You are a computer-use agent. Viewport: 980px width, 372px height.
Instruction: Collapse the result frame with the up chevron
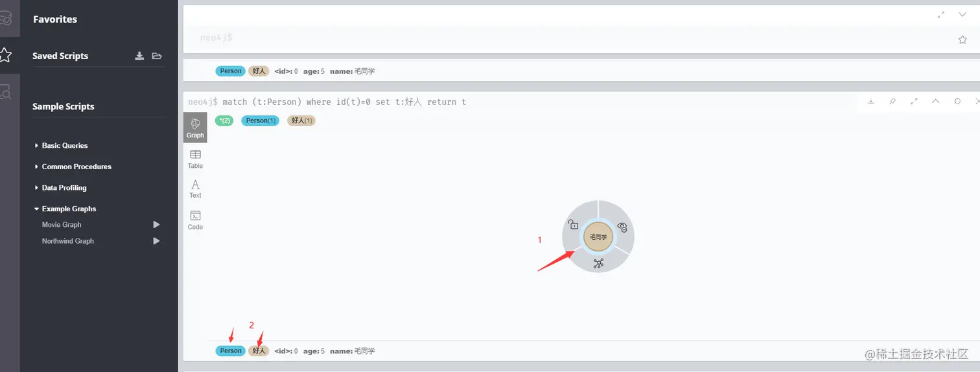point(935,102)
